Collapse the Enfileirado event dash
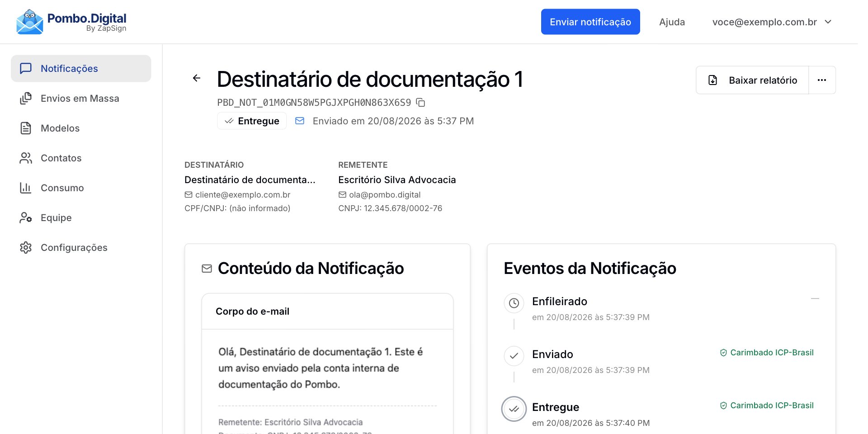The height and width of the screenshot is (434, 868). pos(815,299)
